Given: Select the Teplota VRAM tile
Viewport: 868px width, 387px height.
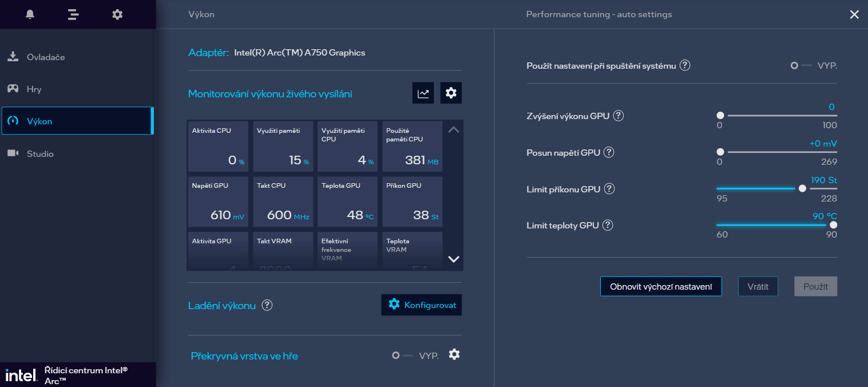Looking at the screenshot, I should point(413,251).
